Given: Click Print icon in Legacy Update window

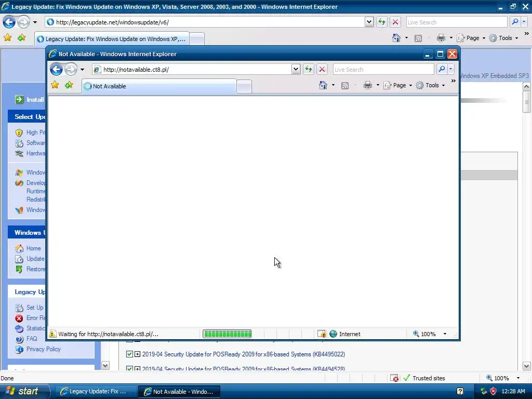Looking at the screenshot, I should click(441, 38).
